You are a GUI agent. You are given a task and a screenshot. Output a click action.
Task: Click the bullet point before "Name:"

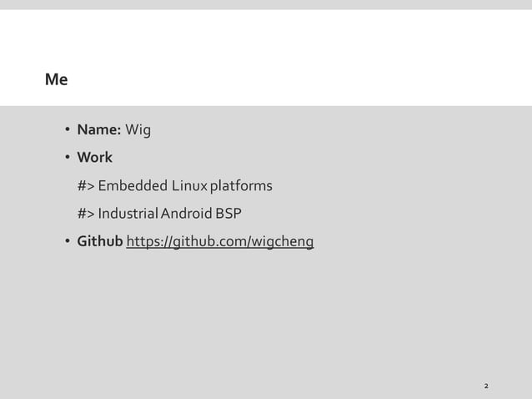[68, 129]
